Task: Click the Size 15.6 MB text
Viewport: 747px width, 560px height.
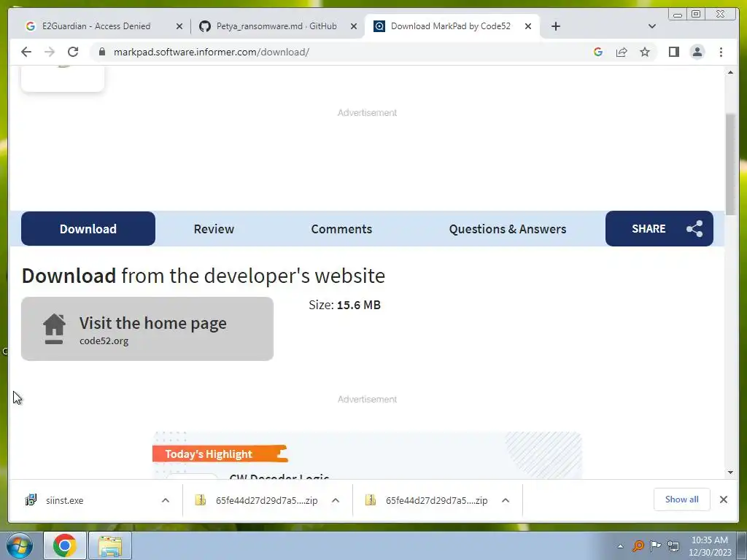Action: [x=344, y=305]
